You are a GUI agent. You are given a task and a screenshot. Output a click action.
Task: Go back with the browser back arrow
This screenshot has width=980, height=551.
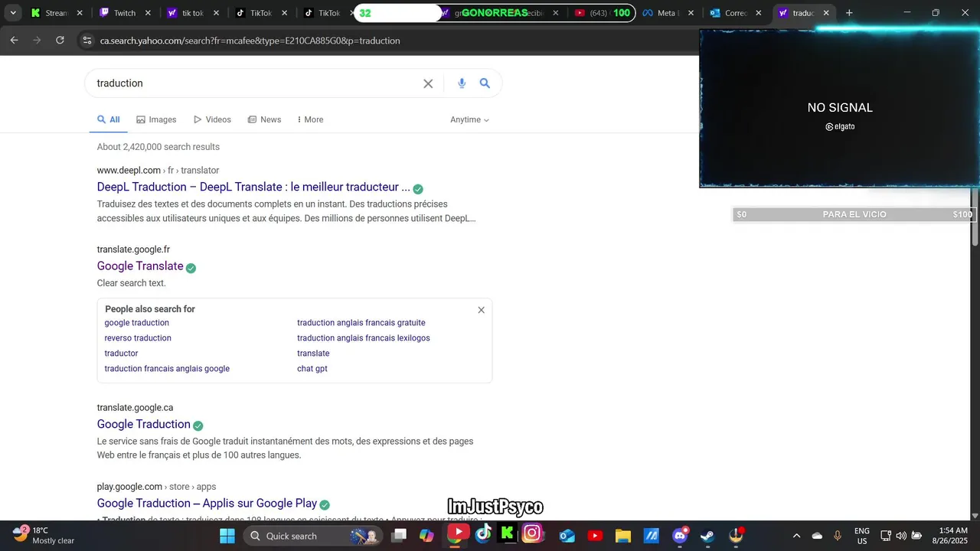14,41
